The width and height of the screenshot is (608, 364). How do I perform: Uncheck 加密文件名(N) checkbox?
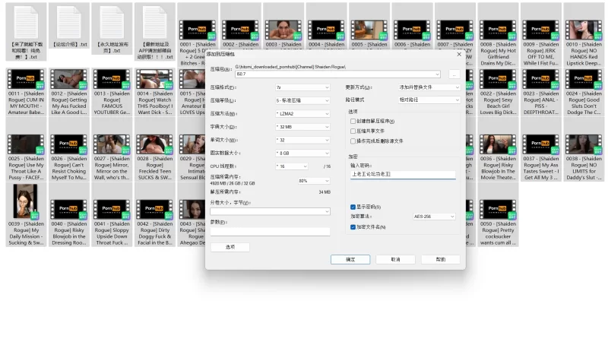click(x=353, y=227)
